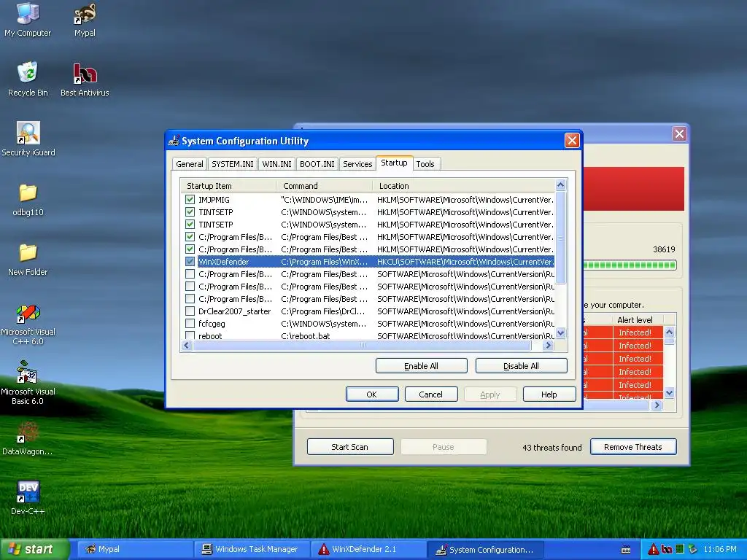The image size is (747, 560).
Task: Select the Mypal browser desktop shortcut
Action: pos(85,20)
